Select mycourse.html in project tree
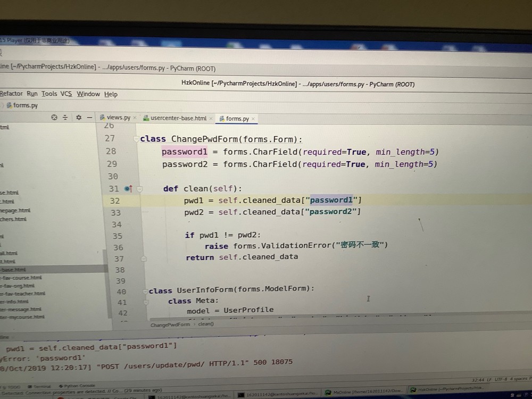532x399 pixels. (x=22, y=317)
